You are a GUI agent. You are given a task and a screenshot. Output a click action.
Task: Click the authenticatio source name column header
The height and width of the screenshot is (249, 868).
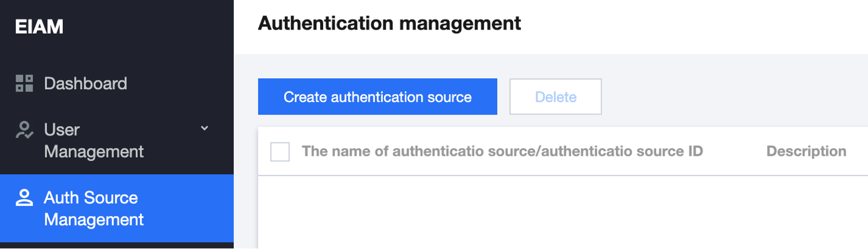[x=502, y=152]
